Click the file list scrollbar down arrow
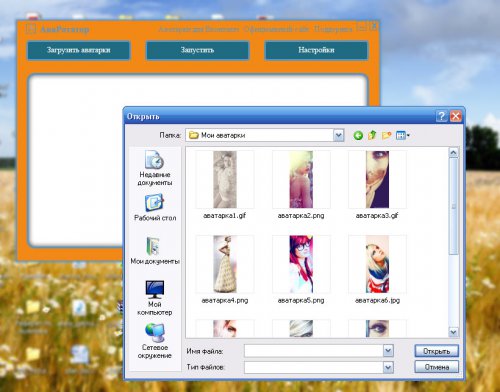The width and height of the screenshot is (500, 392). (x=453, y=332)
